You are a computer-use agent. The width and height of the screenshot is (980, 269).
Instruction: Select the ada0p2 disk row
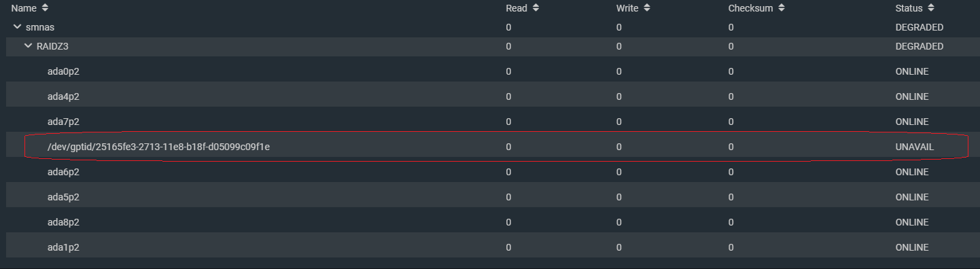click(x=490, y=71)
